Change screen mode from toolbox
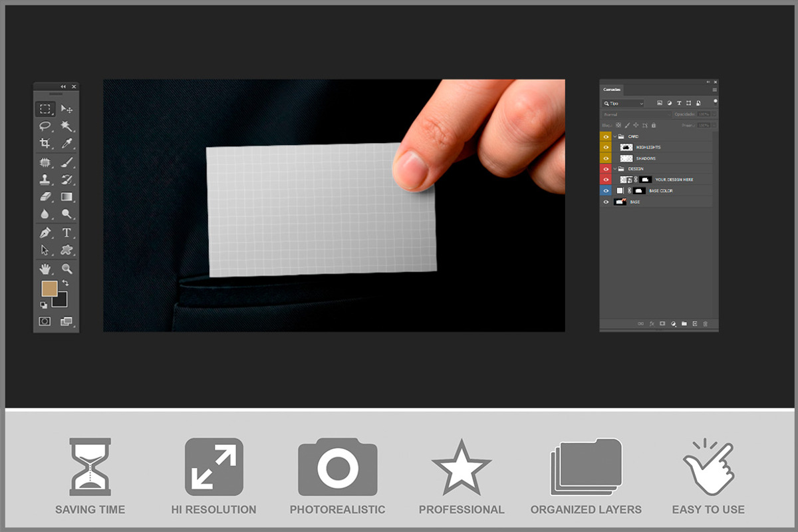Image resolution: width=798 pixels, height=532 pixels. click(x=66, y=321)
